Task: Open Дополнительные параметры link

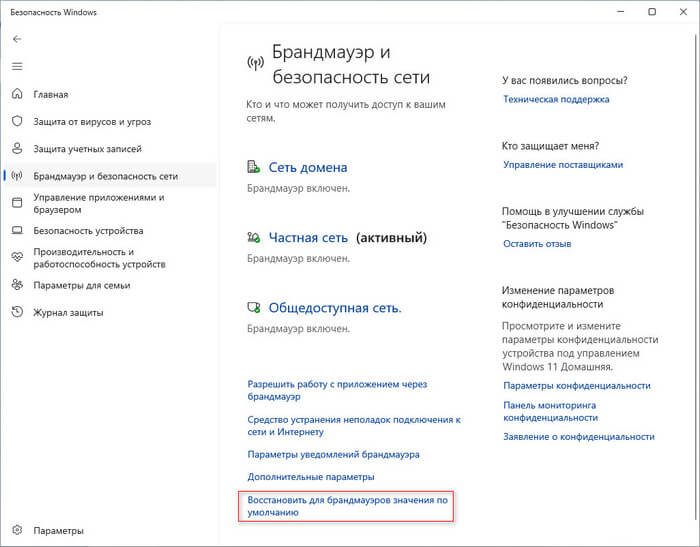Action: coord(310,477)
